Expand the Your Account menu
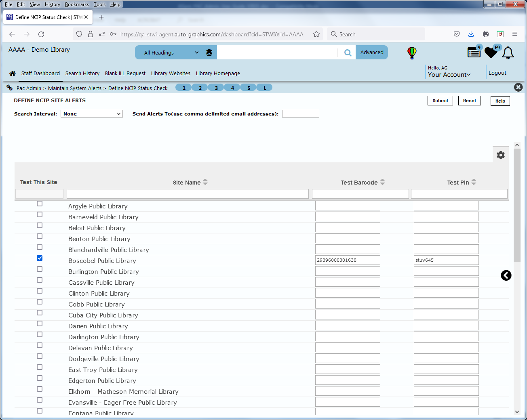This screenshot has width=527, height=420. pyautogui.click(x=449, y=75)
